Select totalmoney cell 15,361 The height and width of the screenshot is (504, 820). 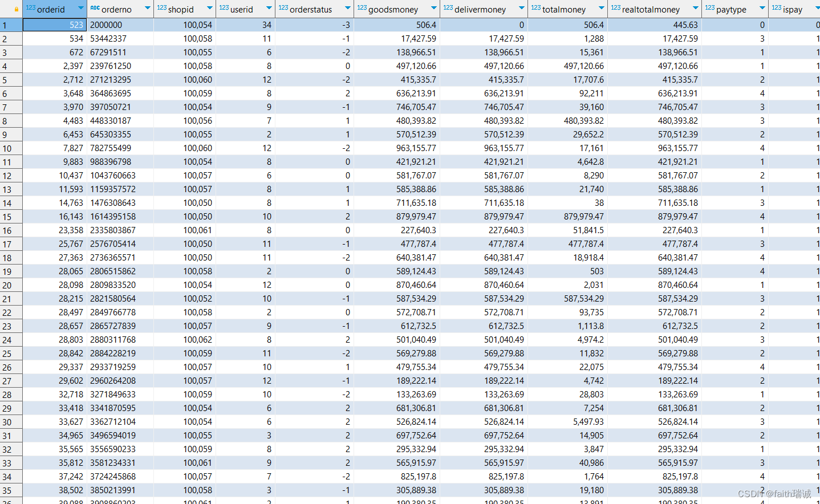[568, 52]
